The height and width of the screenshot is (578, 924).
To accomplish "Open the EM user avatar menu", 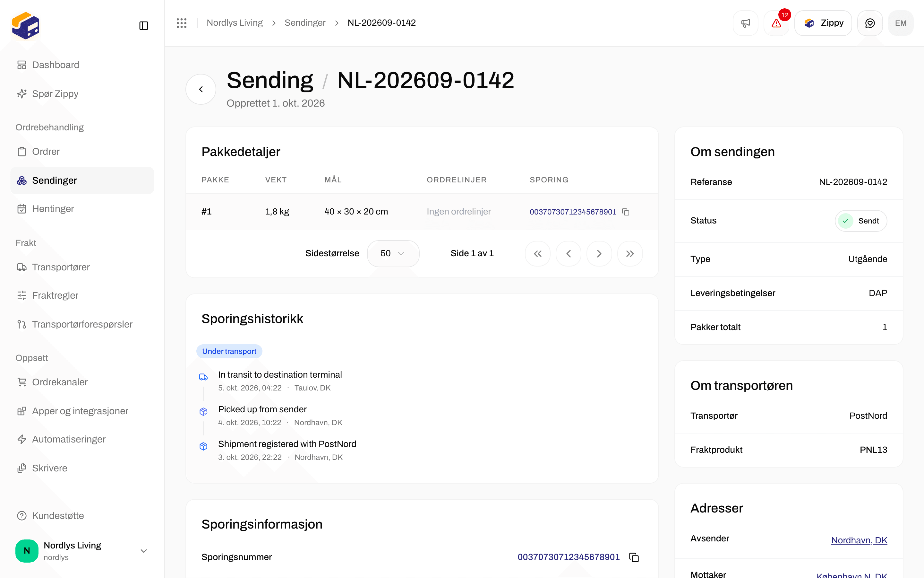I will 901,23.
